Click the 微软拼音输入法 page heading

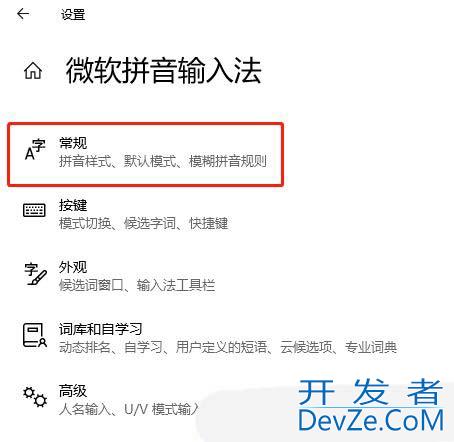[x=163, y=70]
